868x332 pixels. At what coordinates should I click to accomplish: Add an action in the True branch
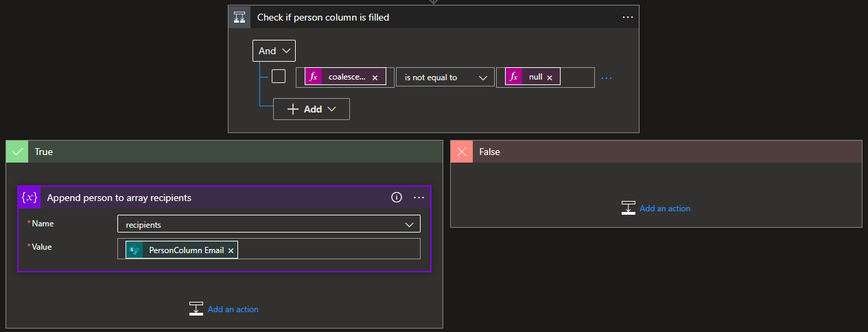point(233,309)
